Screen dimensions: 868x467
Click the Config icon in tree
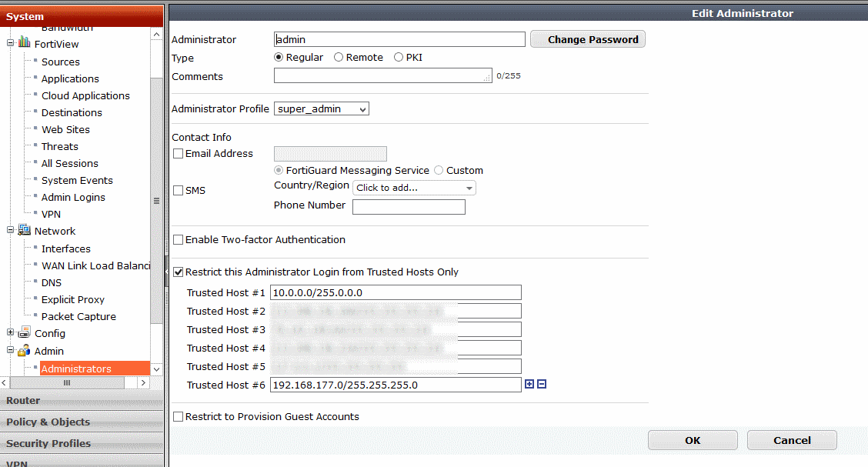point(25,333)
